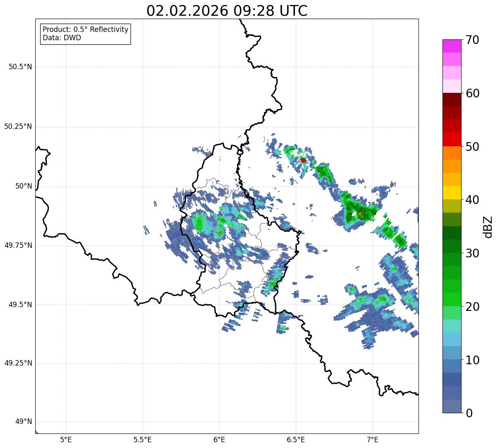Click the title '02.02.2026 09:28 UTC'
Viewport: 498px width, 448px height.
[227, 11]
